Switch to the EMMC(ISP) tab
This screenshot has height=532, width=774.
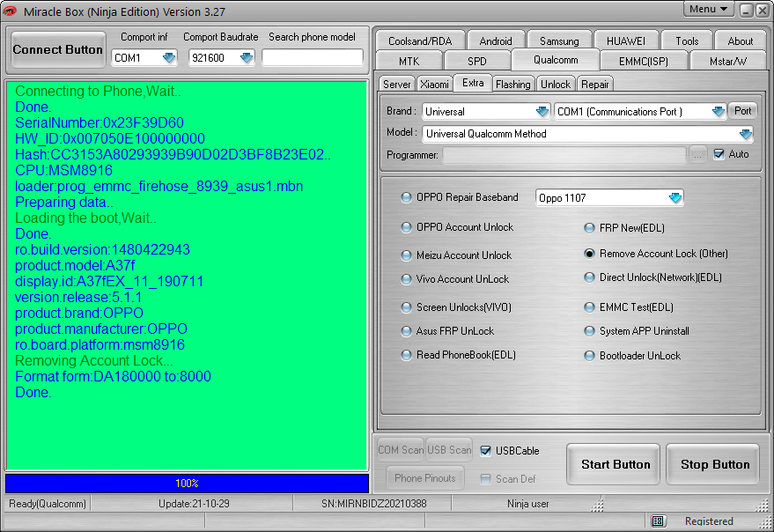pyautogui.click(x=643, y=62)
